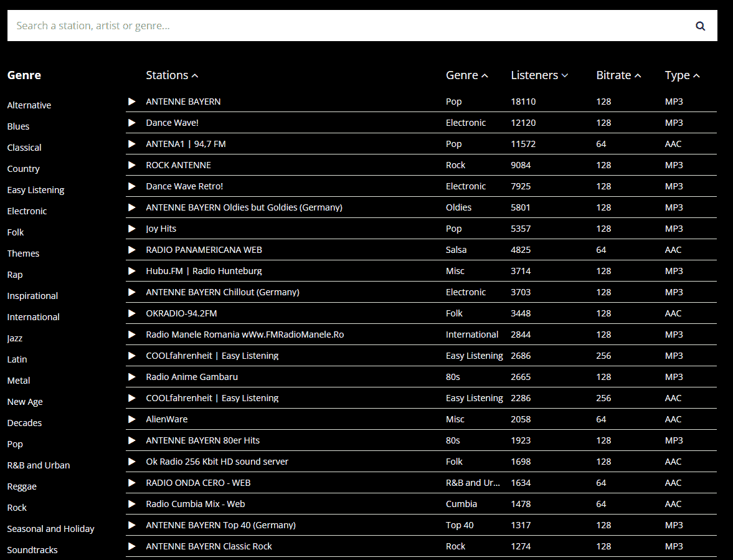This screenshot has width=733, height=560.
Task: Play COOLfahrenheit MP3 2686-listener station
Action: click(132, 356)
